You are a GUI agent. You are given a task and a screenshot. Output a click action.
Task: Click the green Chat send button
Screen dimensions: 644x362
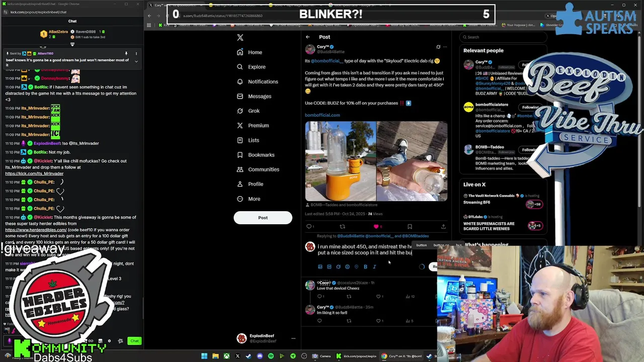(134, 341)
